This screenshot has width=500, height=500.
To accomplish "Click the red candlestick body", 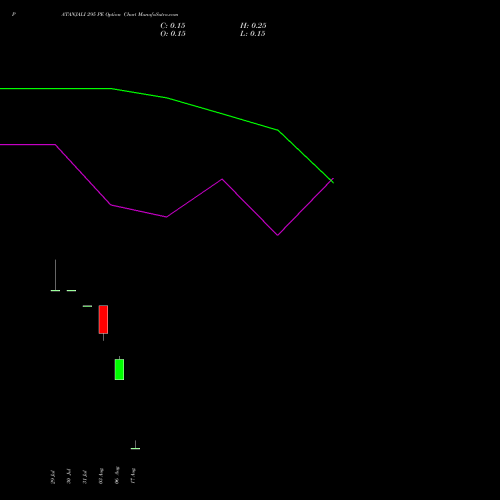I will [x=103, y=319].
